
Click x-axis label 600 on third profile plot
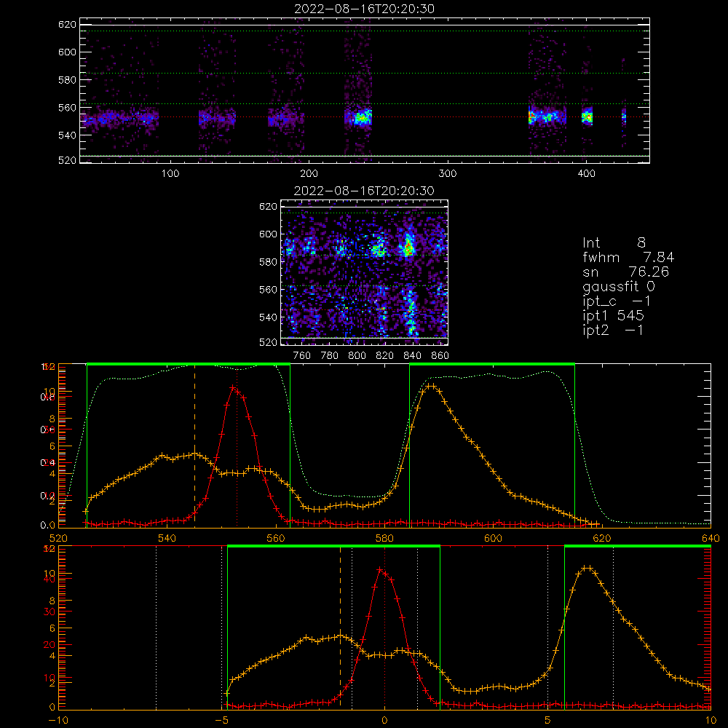493,538
